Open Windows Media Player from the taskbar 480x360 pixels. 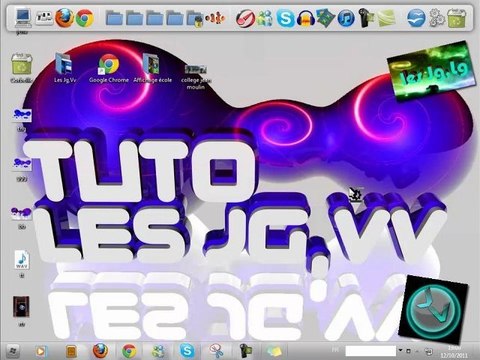click(40, 351)
